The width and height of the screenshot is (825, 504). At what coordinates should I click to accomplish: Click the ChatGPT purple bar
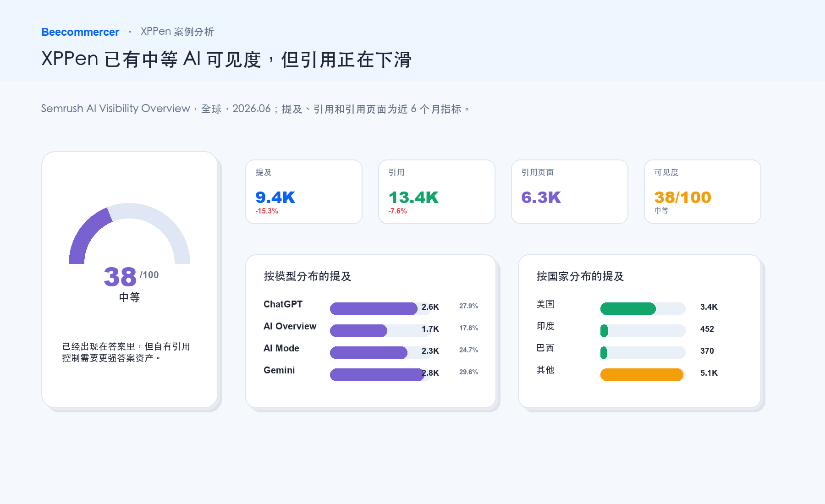tap(374, 309)
